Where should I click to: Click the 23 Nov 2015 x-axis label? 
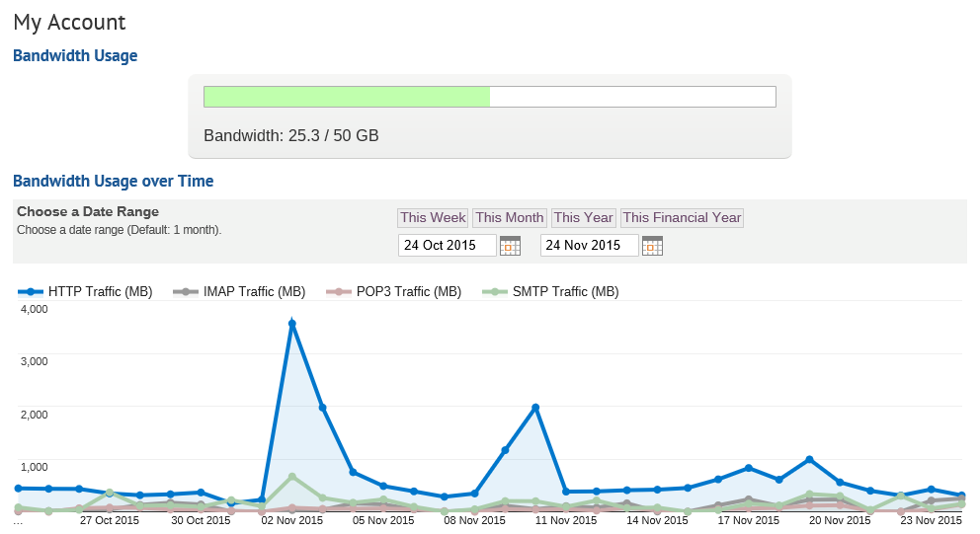(932, 520)
